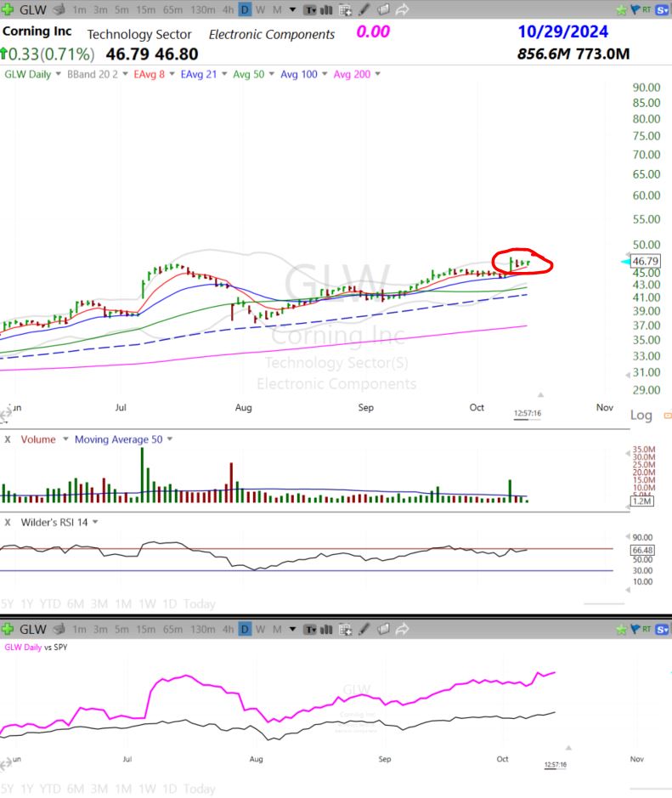This screenshot has width=672, height=798.
Task: Click the 46.79 price label on scale
Action: click(646, 261)
